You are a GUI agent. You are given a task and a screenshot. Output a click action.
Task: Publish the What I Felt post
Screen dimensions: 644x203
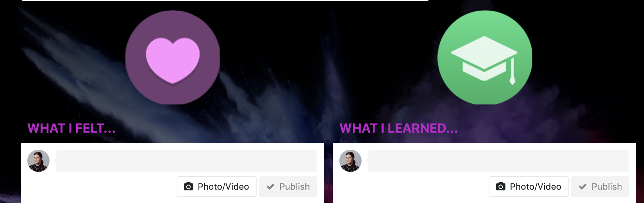tap(288, 187)
